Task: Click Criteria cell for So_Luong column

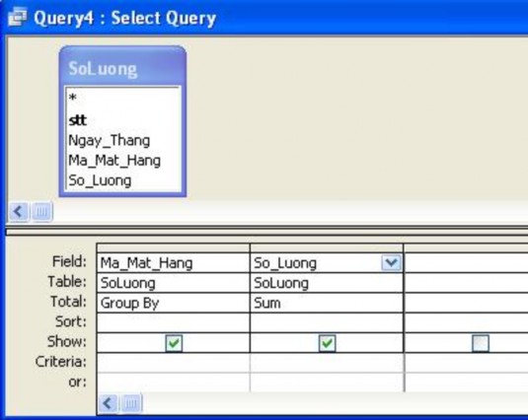Action: (x=327, y=363)
